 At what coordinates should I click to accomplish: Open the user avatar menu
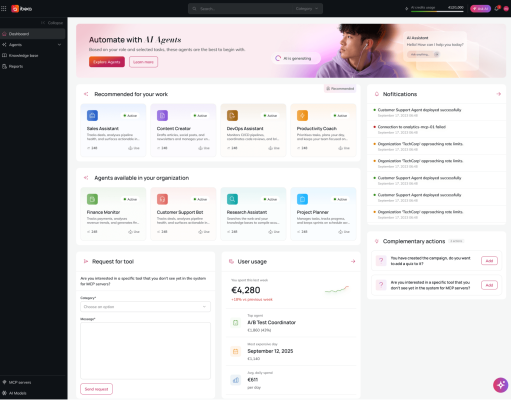click(x=506, y=9)
